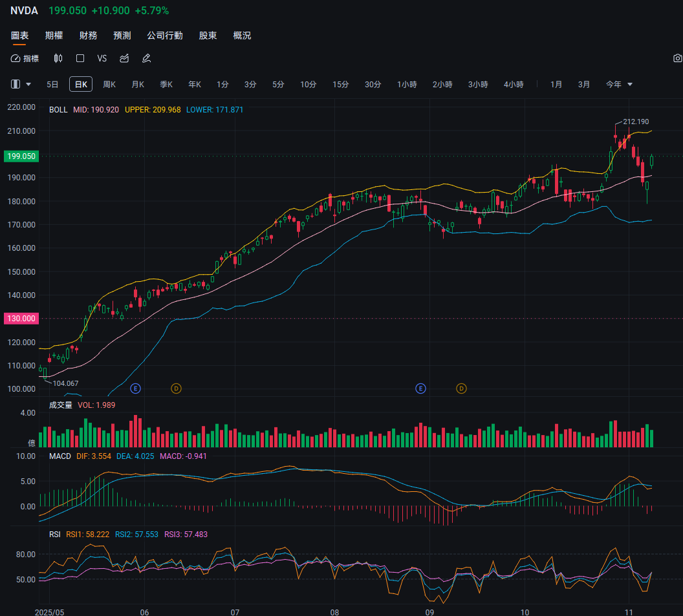Screen dimensions: 683x616
Task: Select the 月K timeframe
Action: (x=138, y=85)
